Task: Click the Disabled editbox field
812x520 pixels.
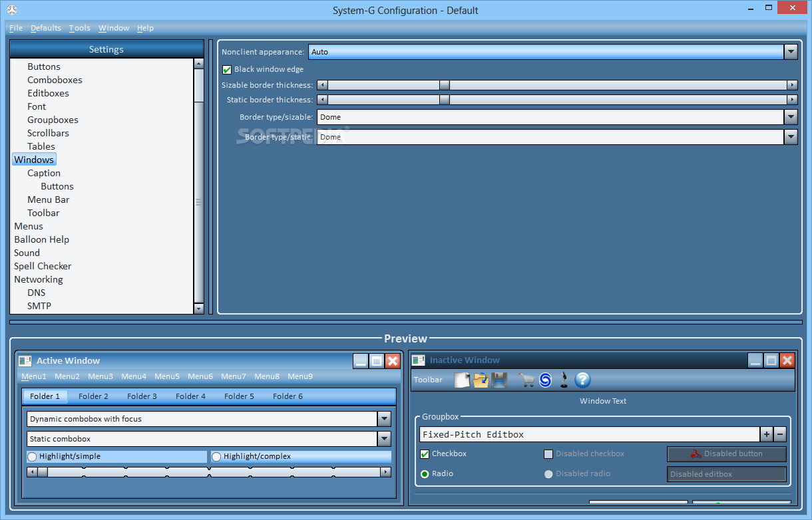Action: tap(727, 474)
